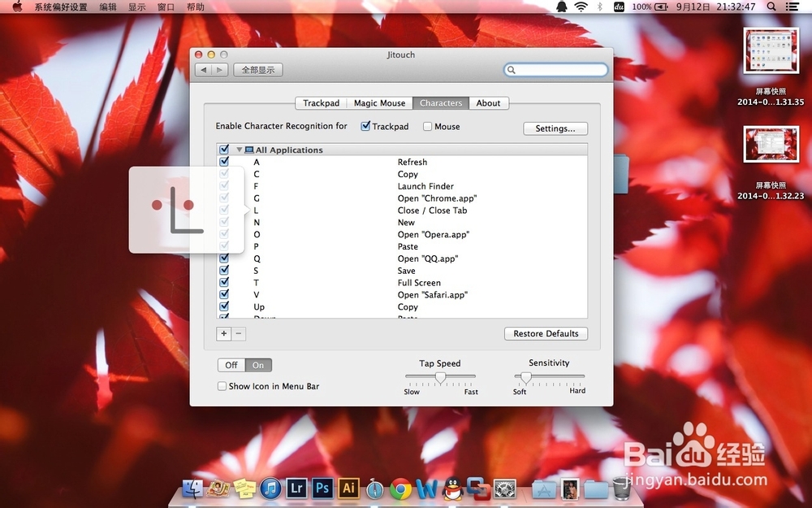The width and height of the screenshot is (812, 508).
Task: Go back with the left arrow button
Action: click(x=204, y=69)
